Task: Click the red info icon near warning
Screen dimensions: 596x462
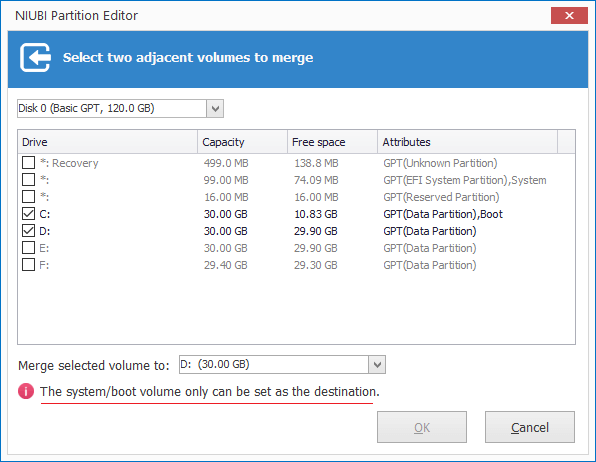Action: [x=26, y=391]
